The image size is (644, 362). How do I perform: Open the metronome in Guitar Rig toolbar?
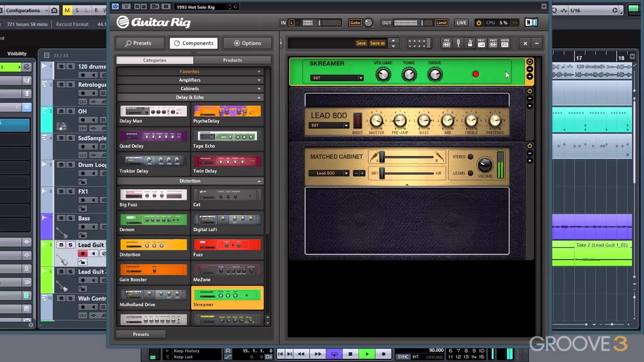470,43
